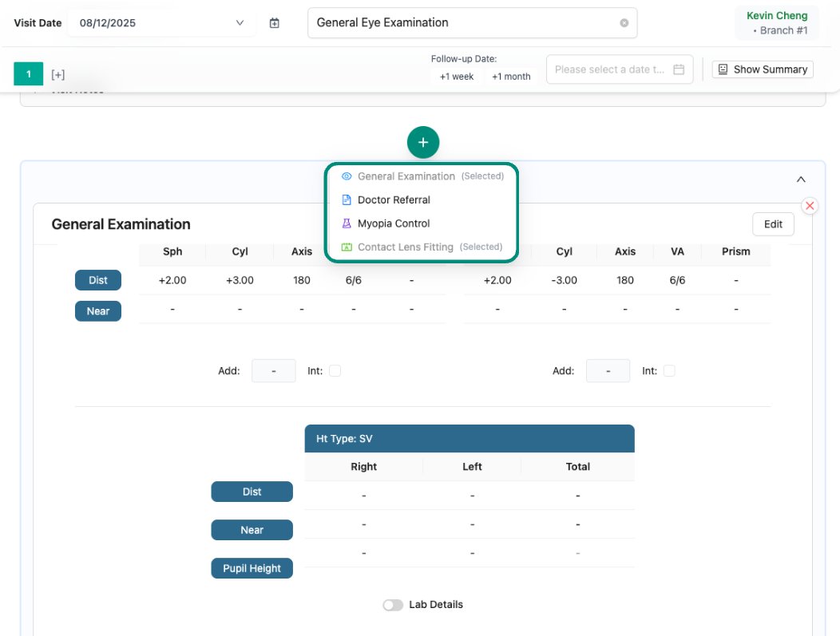Set follow-up to +1 week
Image resolution: width=840 pixels, height=636 pixels.
tap(457, 77)
